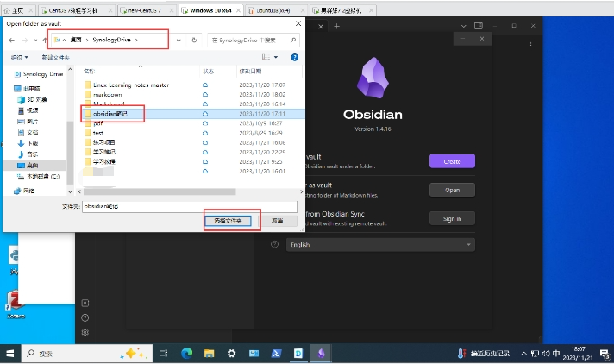Select 网络 (Network) in the navigation pane
This screenshot has width=614, height=364.
[24, 191]
